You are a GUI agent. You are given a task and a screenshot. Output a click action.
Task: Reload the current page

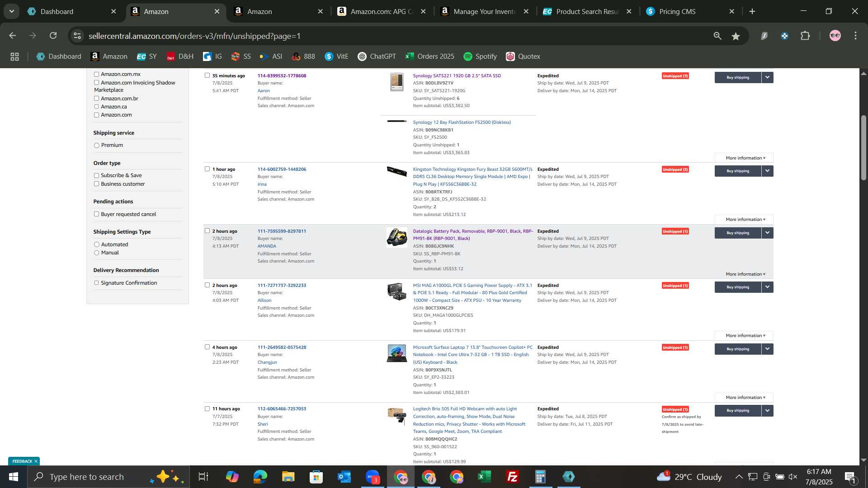pyautogui.click(x=53, y=36)
